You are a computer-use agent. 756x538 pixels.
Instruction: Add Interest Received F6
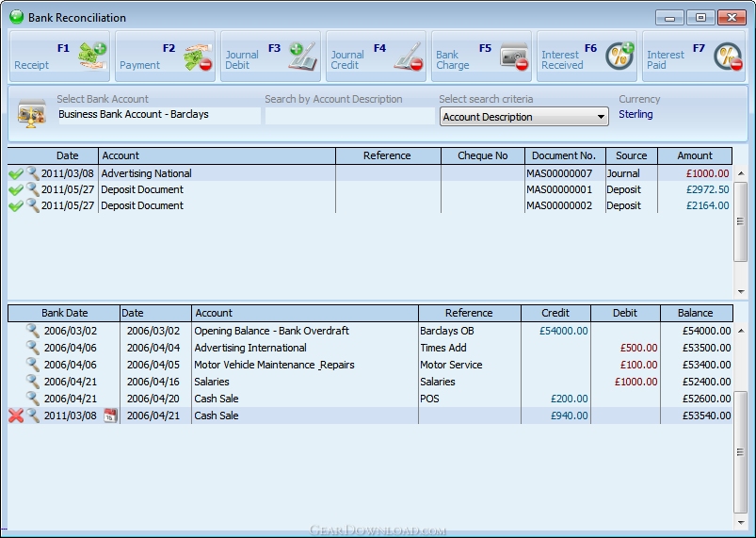click(587, 57)
